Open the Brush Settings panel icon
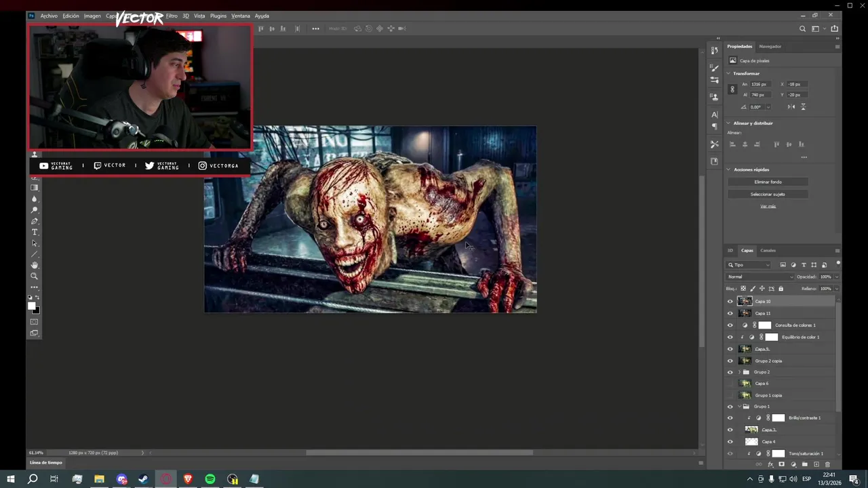Image resolution: width=868 pixels, height=488 pixels. pos(714,80)
